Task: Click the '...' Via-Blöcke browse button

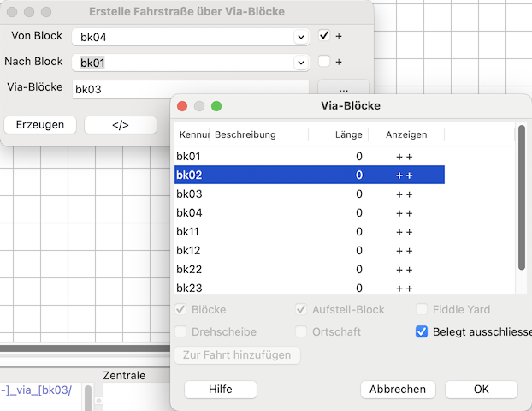Action: 343,88
